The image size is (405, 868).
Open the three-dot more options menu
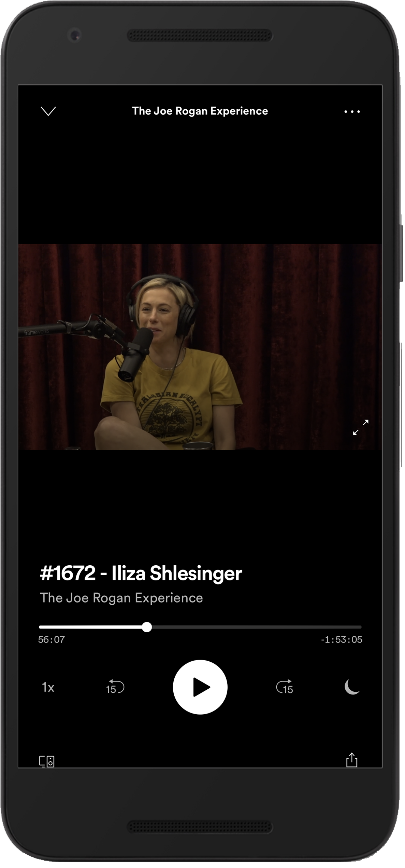(x=352, y=112)
